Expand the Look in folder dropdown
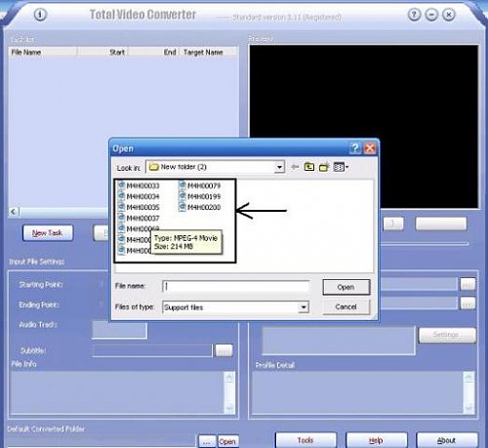Image resolution: width=488 pixels, height=448 pixels. (x=279, y=167)
